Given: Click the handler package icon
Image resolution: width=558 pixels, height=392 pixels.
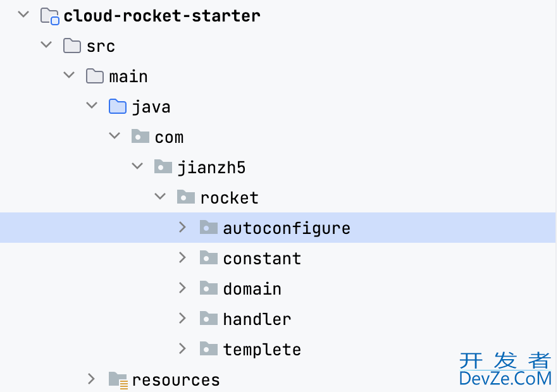Looking at the screenshot, I should coord(209,318).
